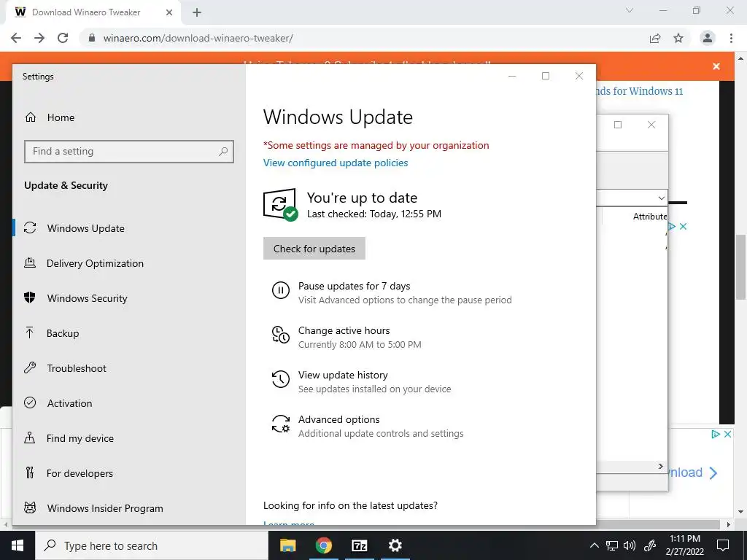Click the network icon in system tray
Viewport: 747px width, 560px height.
click(x=612, y=545)
